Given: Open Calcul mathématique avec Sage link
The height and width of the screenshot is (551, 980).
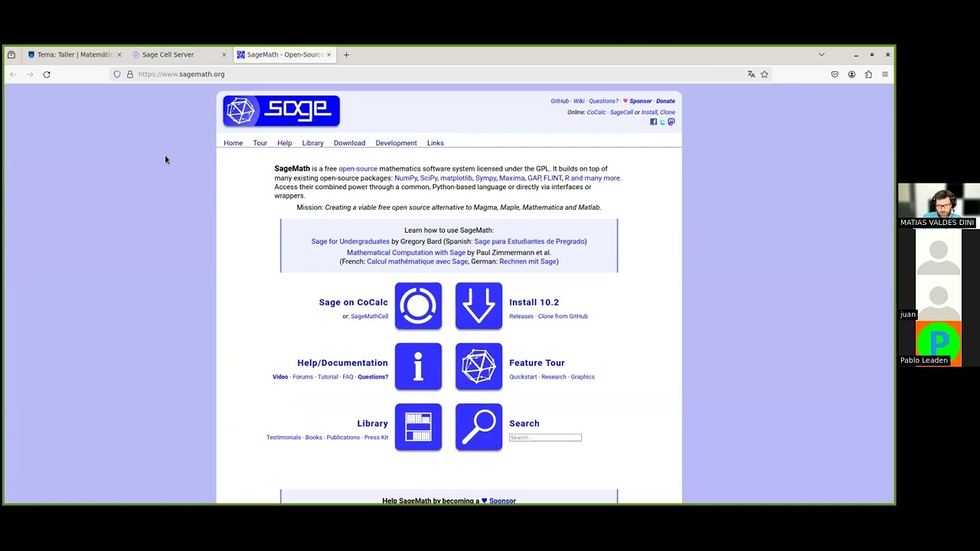Looking at the screenshot, I should pyautogui.click(x=417, y=262).
